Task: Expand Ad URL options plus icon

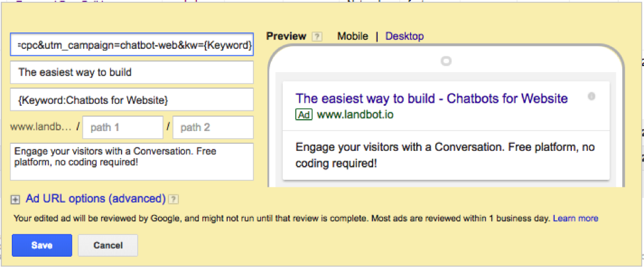Action: tap(15, 200)
